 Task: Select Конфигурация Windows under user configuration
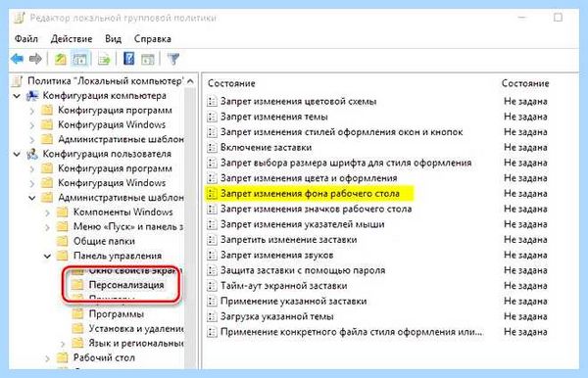point(112,183)
